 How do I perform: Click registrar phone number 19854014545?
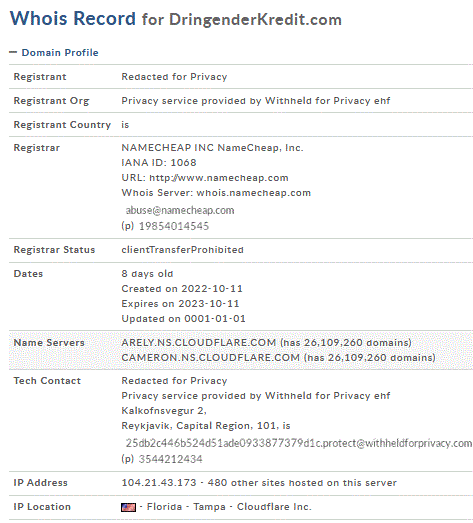174,226
